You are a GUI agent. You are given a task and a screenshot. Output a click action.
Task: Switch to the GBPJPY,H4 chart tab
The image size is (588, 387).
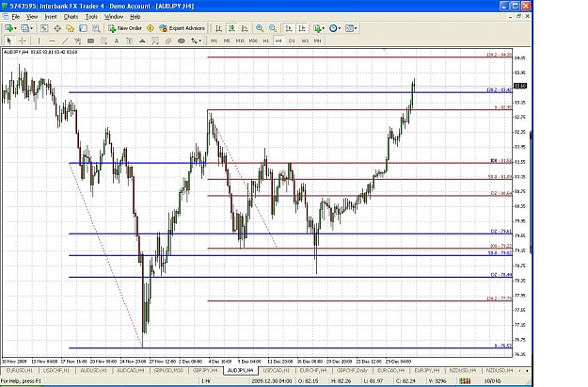[205, 371]
